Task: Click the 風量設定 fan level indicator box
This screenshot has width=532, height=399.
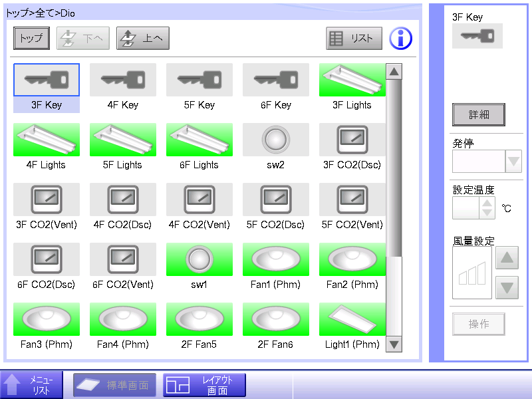Action: (472, 273)
